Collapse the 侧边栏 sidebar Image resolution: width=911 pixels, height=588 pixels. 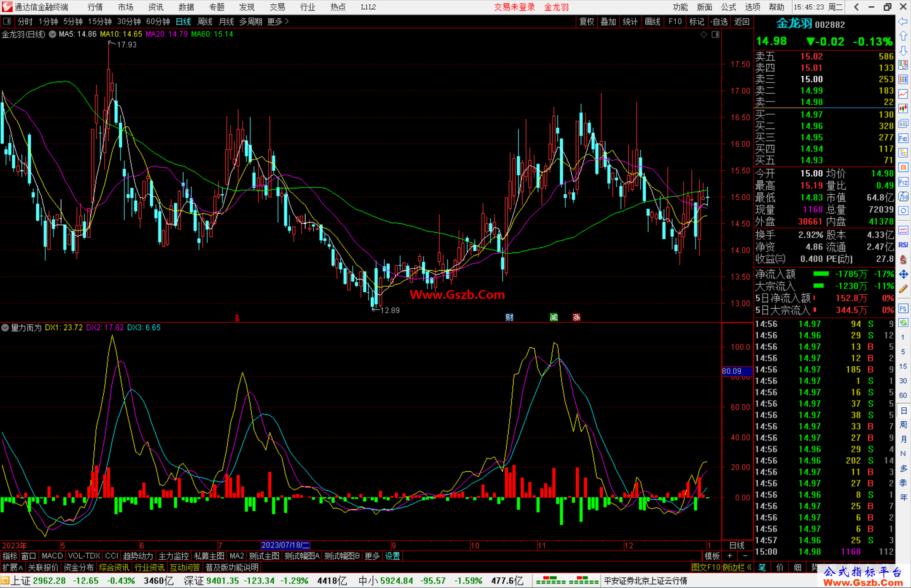point(737,567)
